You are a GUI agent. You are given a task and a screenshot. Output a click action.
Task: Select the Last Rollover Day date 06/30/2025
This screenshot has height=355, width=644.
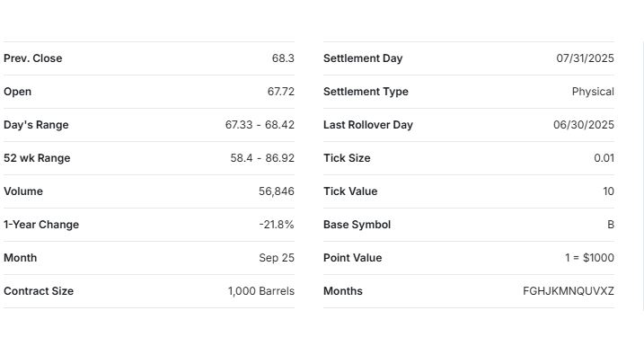584,125
